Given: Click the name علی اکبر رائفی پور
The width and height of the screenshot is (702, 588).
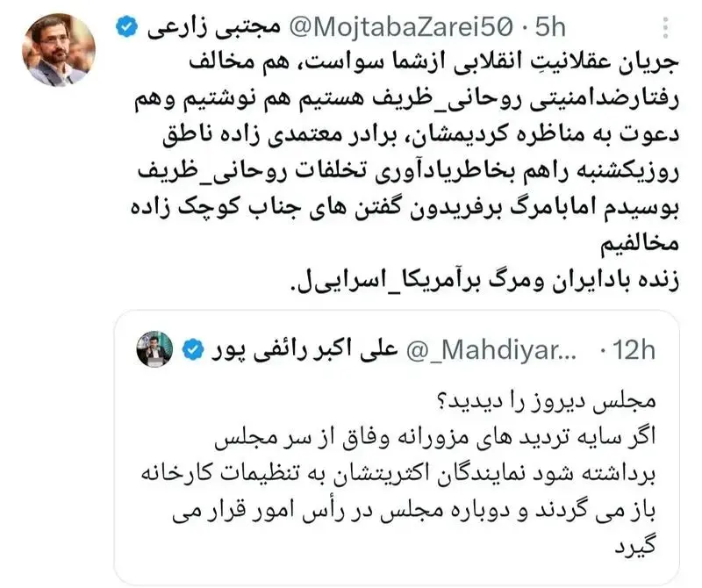Looking at the screenshot, I should tap(304, 350).
